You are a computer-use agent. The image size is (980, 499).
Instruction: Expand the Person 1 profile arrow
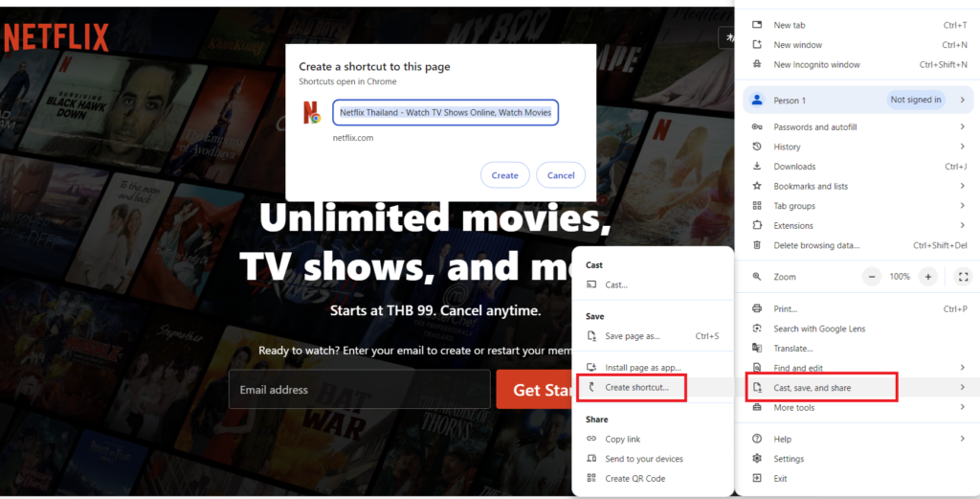(963, 100)
